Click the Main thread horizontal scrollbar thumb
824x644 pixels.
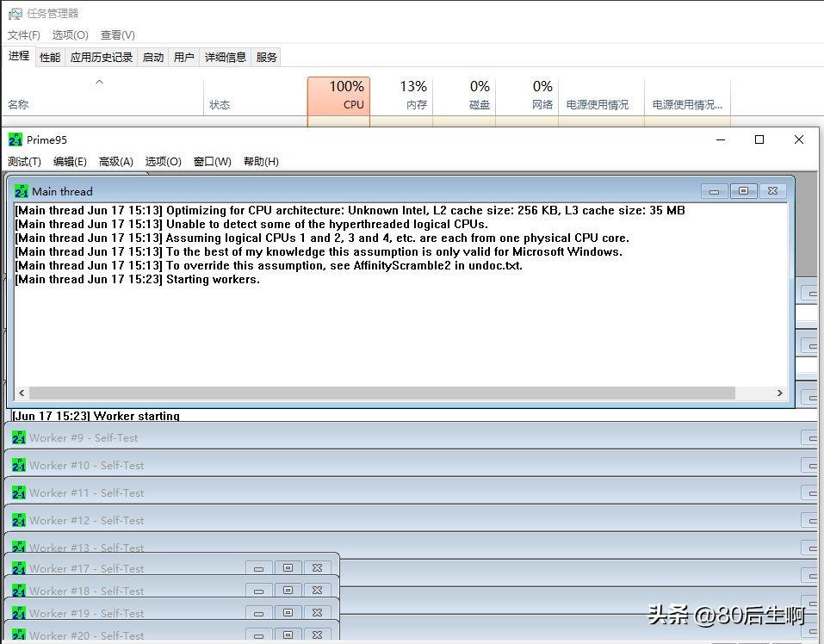382,393
